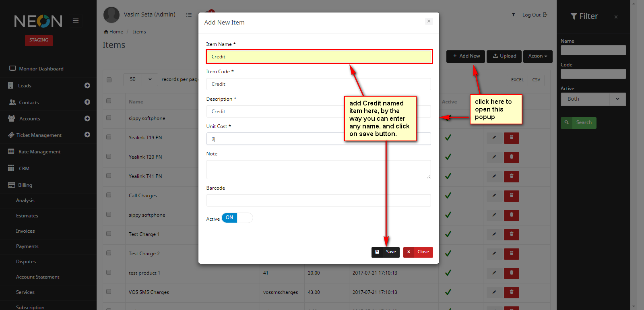Tick the checkbox beside Test Charge 1
644x310 pixels.
[109, 234]
